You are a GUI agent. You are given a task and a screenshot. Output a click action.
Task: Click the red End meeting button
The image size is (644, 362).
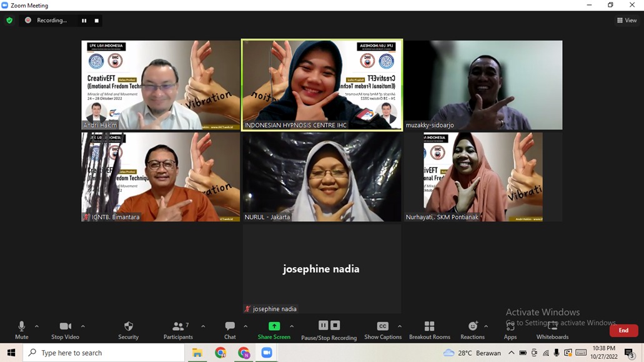(623, 330)
